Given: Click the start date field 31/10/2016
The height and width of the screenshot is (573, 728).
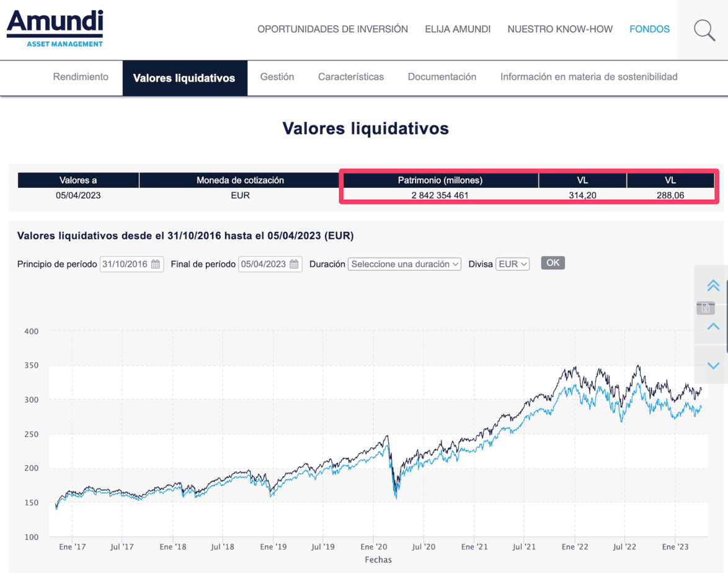Looking at the screenshot, I should (x=131, y=264).
